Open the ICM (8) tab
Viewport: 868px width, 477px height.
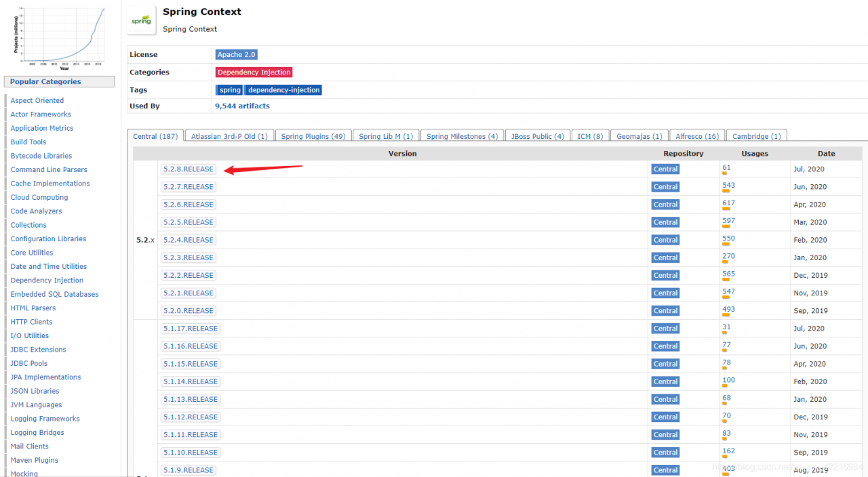[590, 136]
